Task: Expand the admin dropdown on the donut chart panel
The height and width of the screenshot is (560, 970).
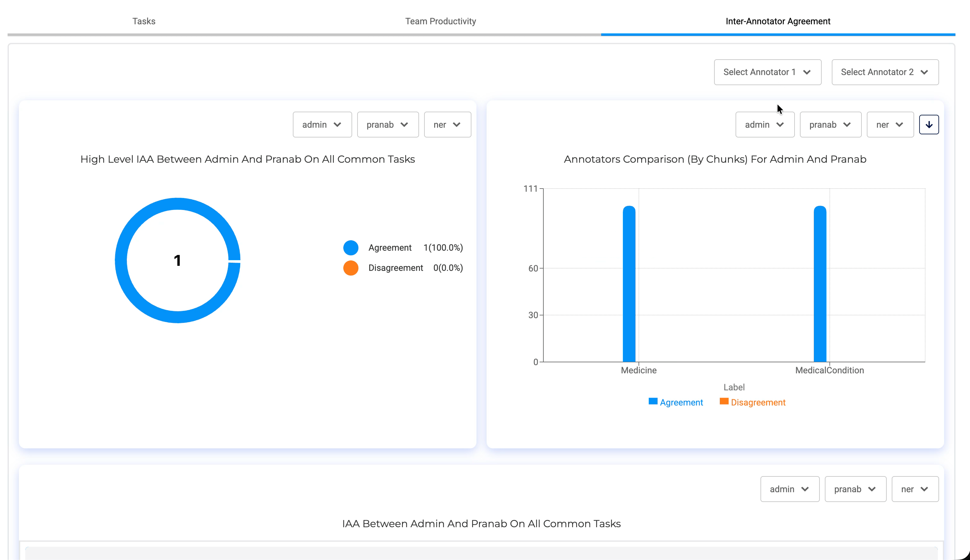Action: pos(322,124)
